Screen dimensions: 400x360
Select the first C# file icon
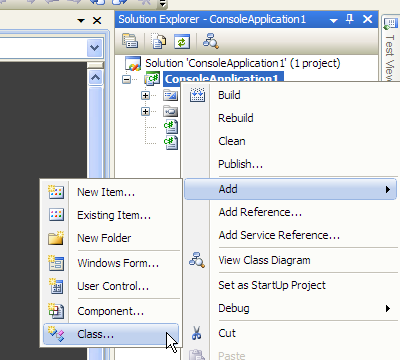click(171, 127)
